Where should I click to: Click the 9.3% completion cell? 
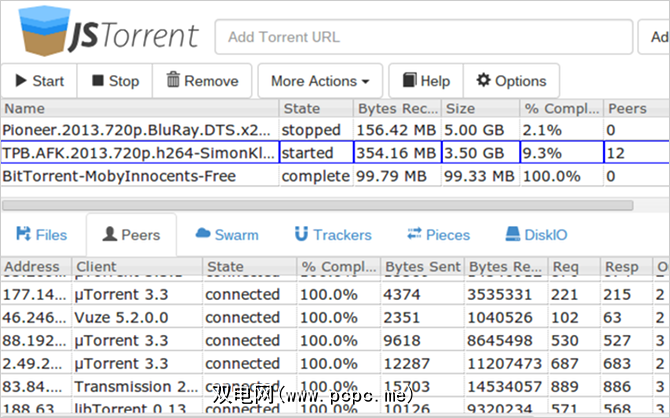(561, 153)
